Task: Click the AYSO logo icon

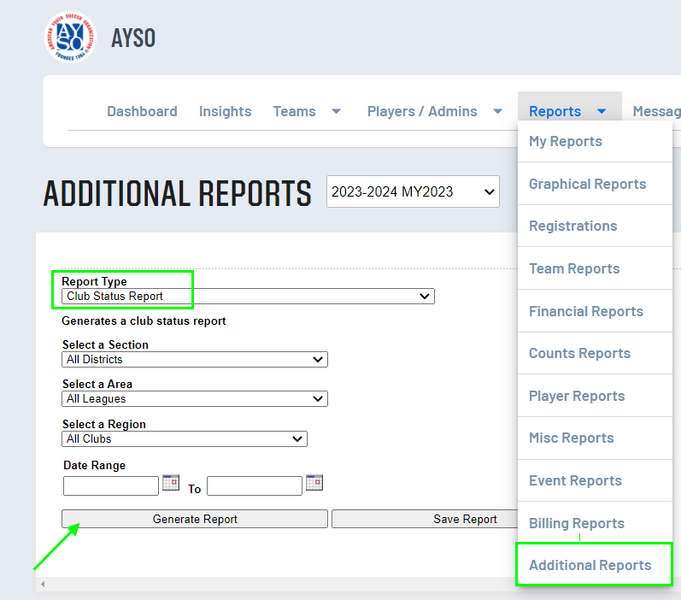Action: pos(70,37)
